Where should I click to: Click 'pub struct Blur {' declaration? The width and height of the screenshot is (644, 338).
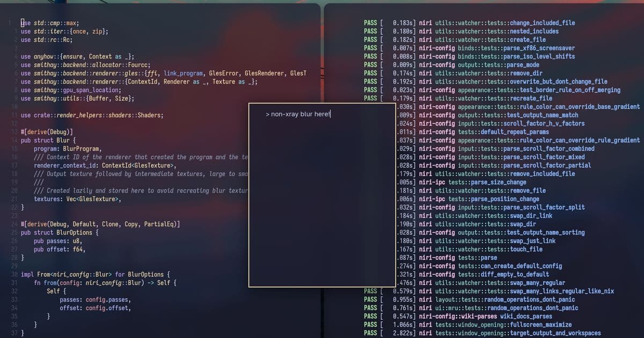(48, 141)
